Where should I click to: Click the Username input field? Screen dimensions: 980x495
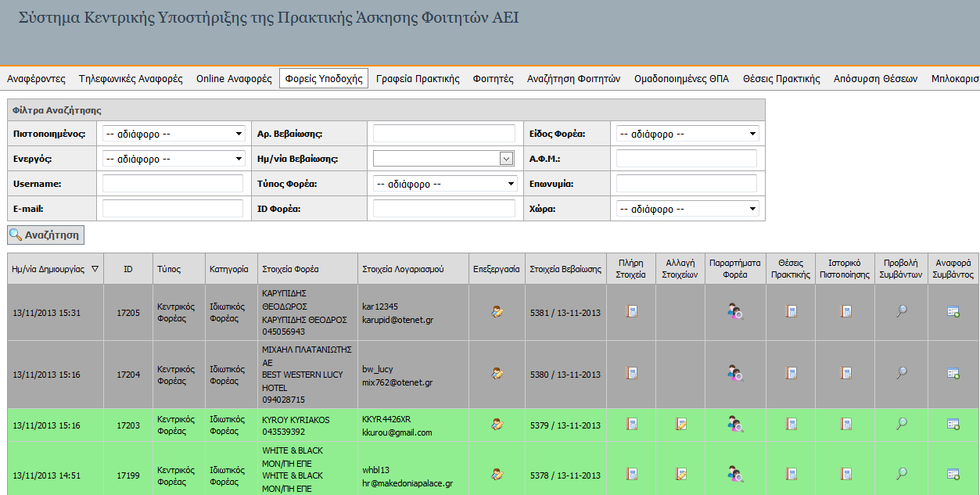tap(173, 184)
